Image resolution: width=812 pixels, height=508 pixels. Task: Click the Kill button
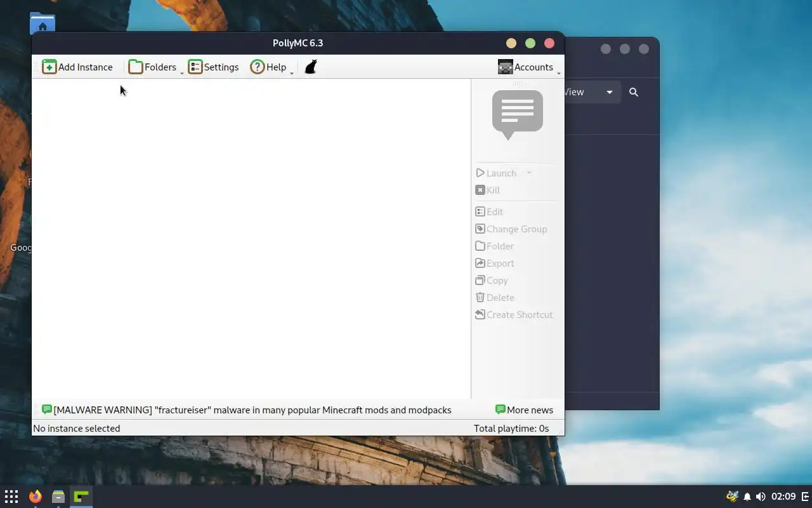point(488,190)
